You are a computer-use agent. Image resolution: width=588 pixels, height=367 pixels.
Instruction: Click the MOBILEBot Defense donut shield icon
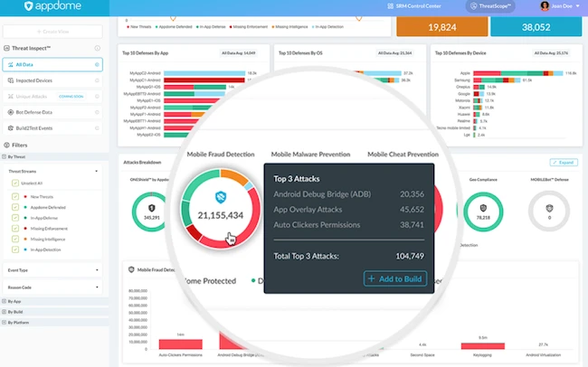(549, 208)
